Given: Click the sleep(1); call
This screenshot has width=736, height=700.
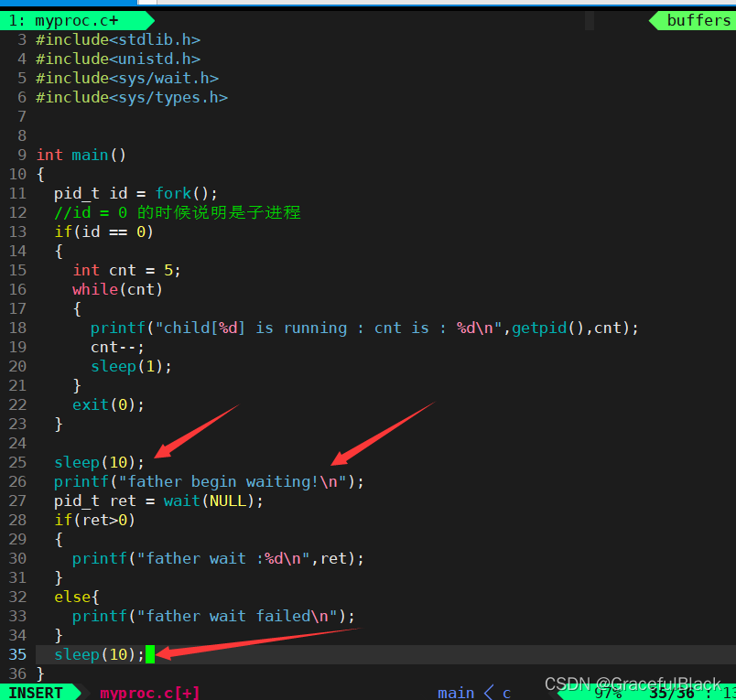Looking at the screenshot, I should tap(132, 367).
